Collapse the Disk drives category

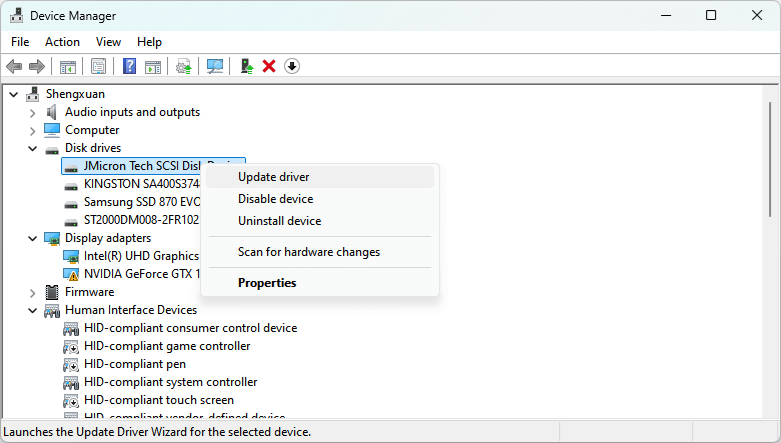32,148
